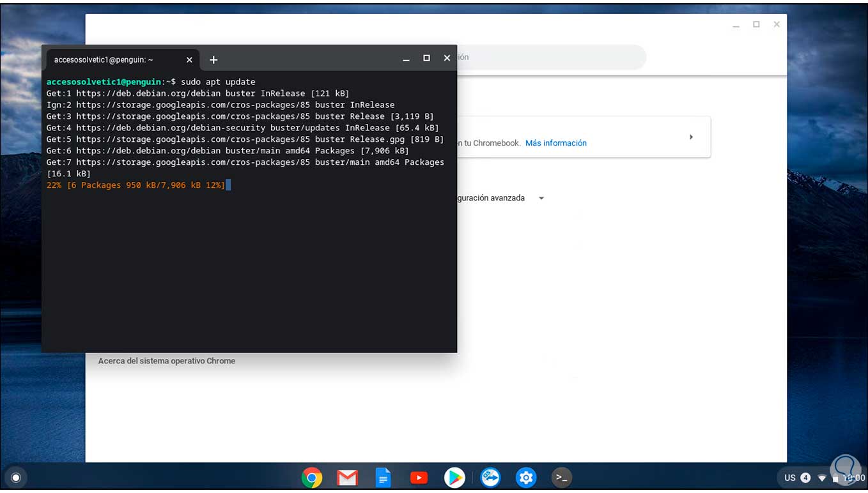Follow the Más información link
The image size is (868, 493).
pos(555,143)
